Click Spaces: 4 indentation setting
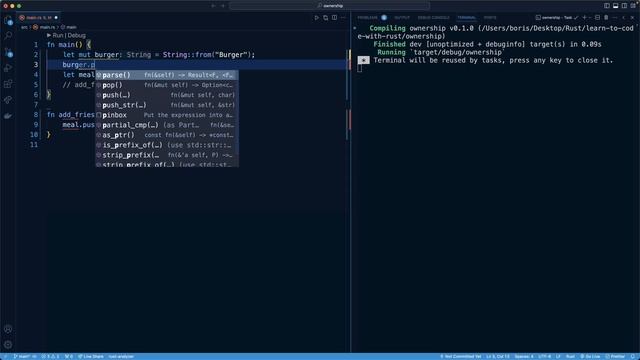 point(524,356)
